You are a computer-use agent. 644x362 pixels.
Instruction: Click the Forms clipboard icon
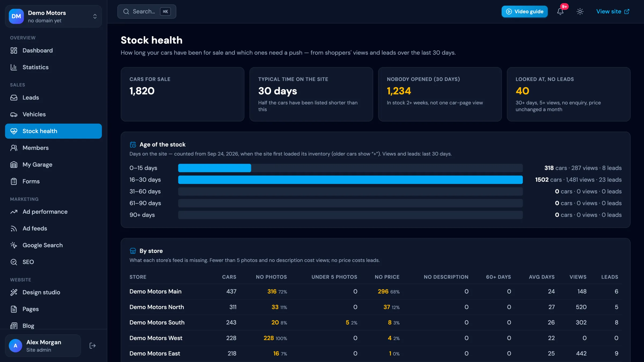pyautogui.click(x=14, y=181)
